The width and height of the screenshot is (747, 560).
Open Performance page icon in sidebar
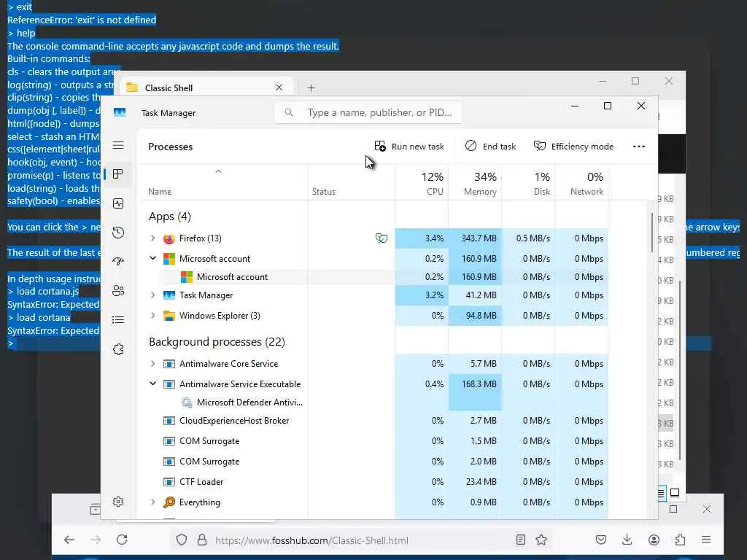pyautogui.click(x=118, y=203)
